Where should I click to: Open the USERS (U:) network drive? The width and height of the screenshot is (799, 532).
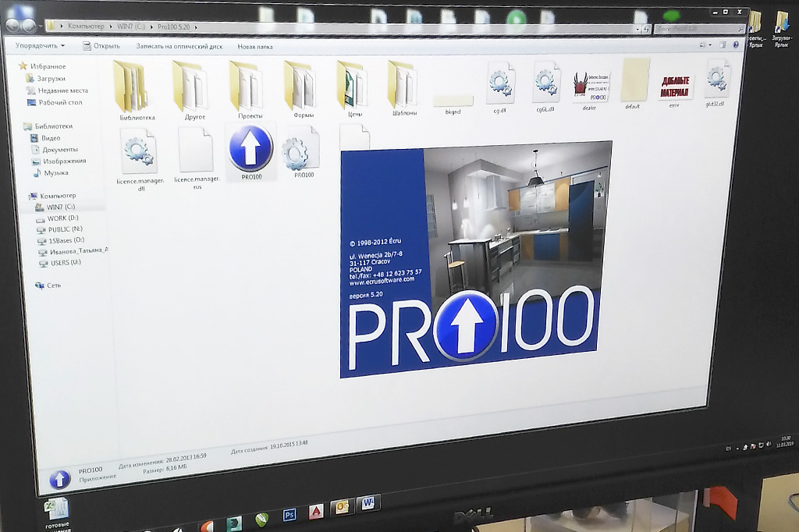60,263
